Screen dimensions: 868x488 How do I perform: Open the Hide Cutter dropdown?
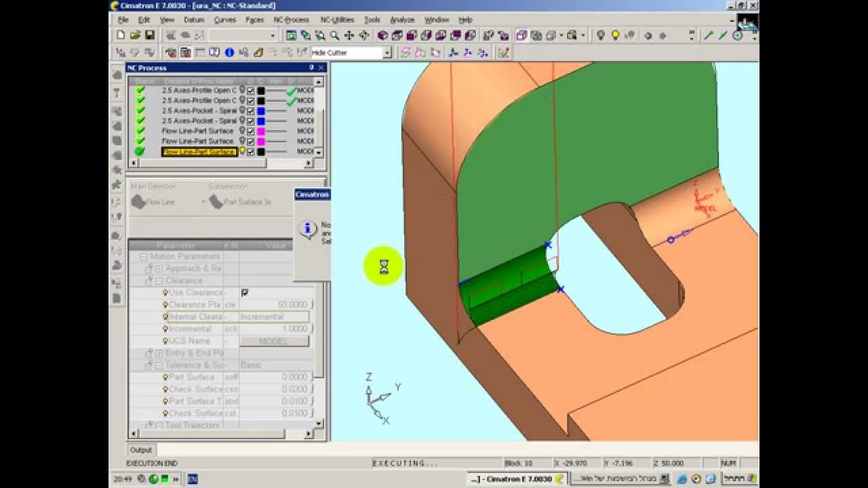coord(387,53)
